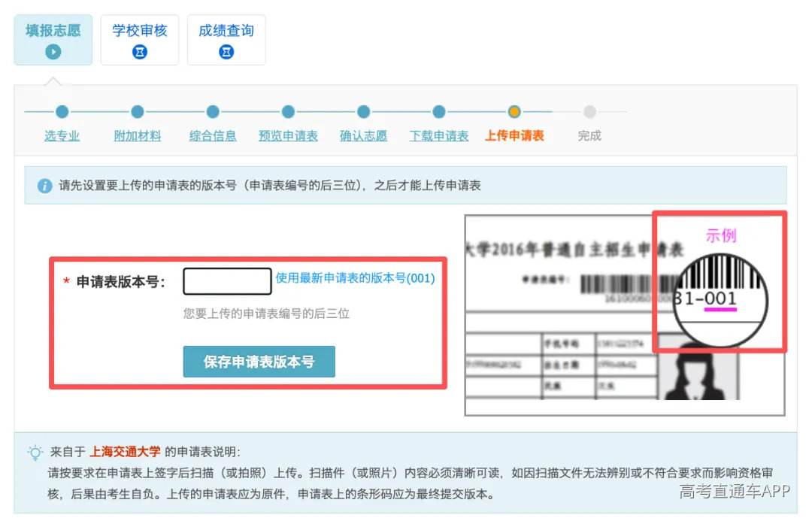Go to the 附加材料 step link

pos(138,135)
